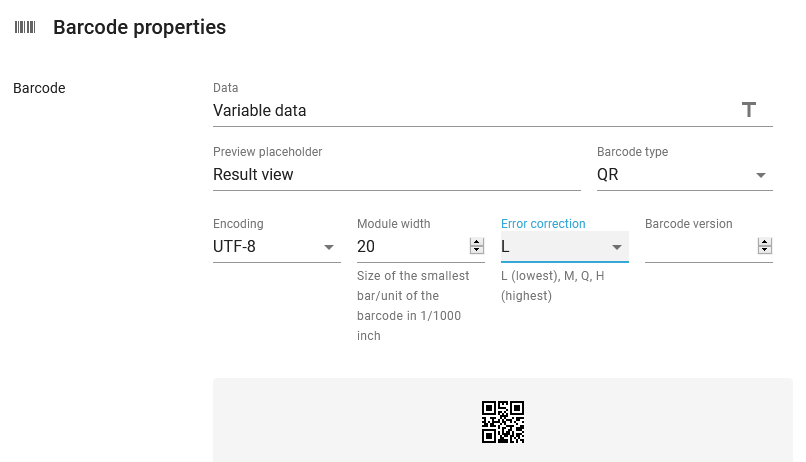This screenshot has width=806, height=462.
Task: Click the T text icon in Data field
Action: 748,110
